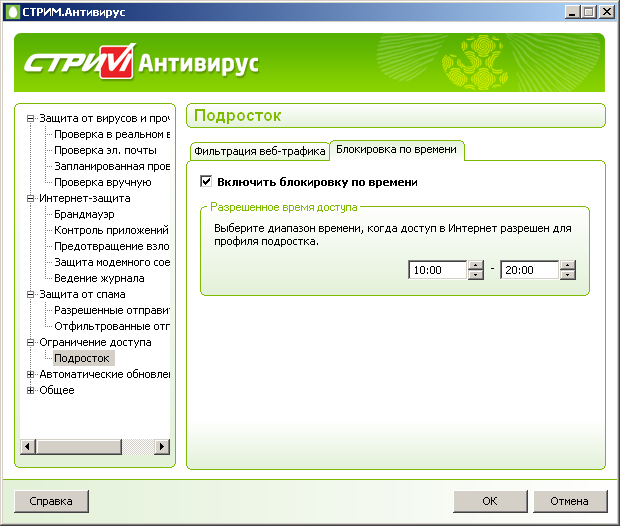Viewport: 620px width, 526px height.
Task: Increase start time with up spinner
Action: tap(476, 265)
